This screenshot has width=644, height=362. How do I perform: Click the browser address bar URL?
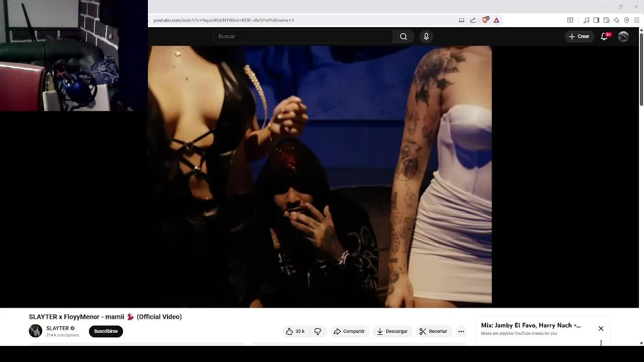pyautogui.click(x=223, y=20)
